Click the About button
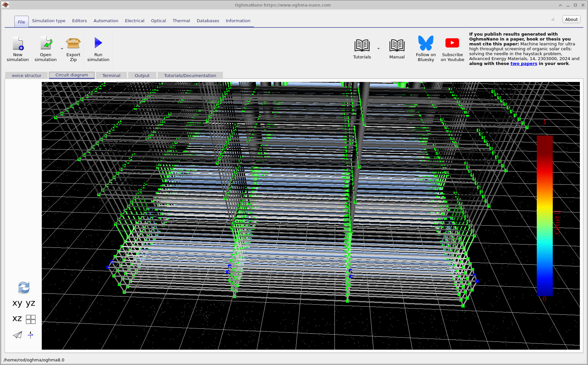 [x=571, y=19]
